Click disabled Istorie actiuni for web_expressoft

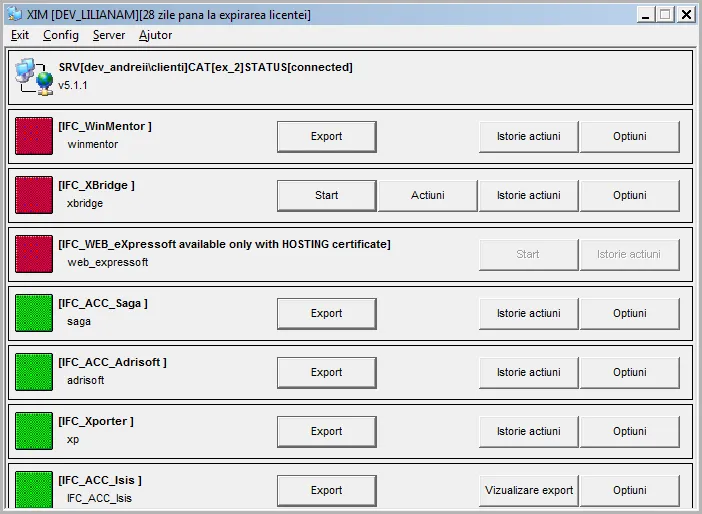(630, 255)
